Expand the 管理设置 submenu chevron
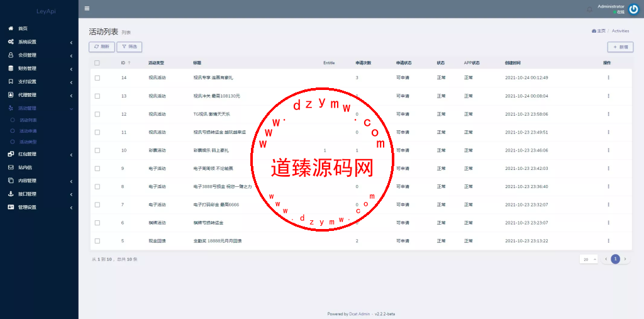Image resolution: width=644 pixels, height=319 pixels. coord(71,208)
